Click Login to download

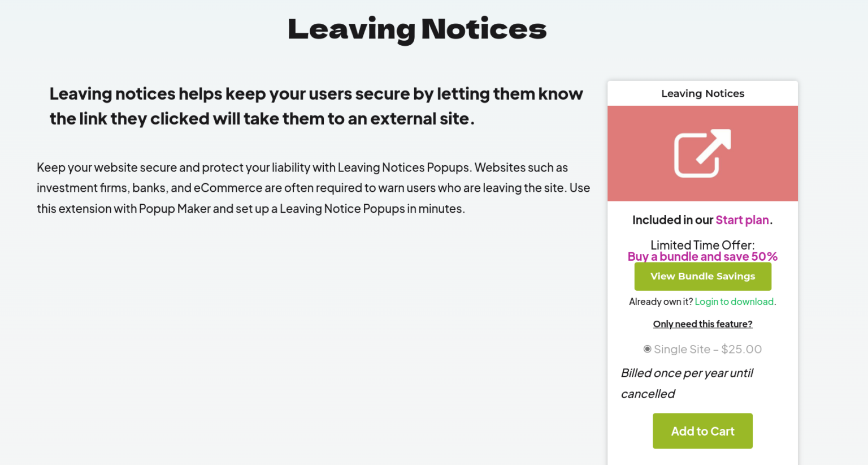click(734, 302)
